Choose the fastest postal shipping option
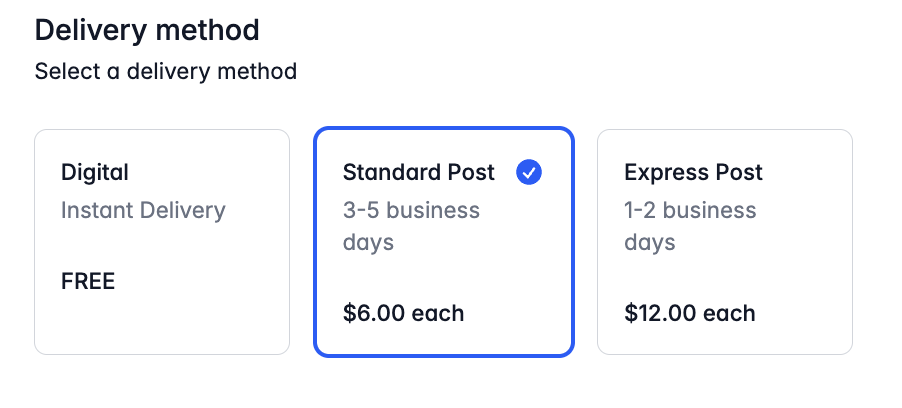Image resolution: width=902 pixels, height=408 pixels. coord(725,242)
